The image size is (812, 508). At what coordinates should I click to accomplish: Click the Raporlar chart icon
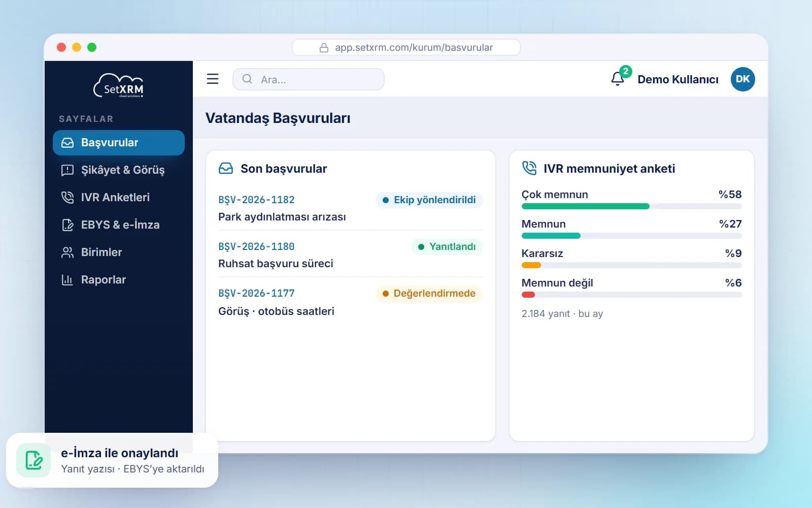coord(67,280)
